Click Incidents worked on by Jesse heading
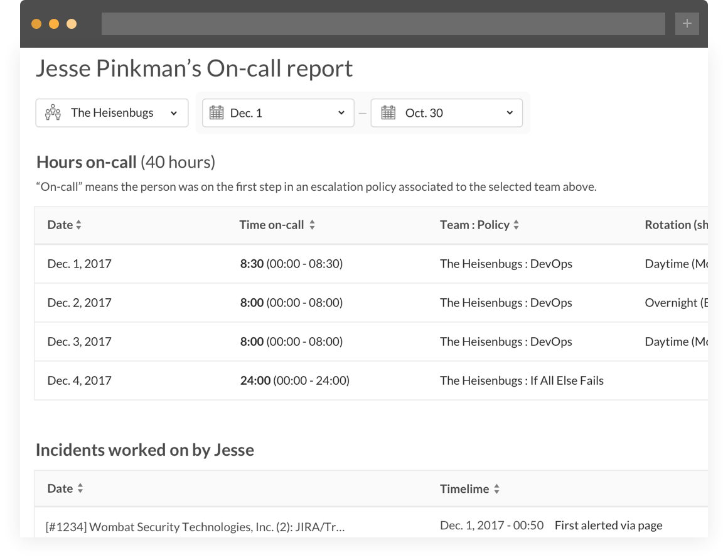728x560 pixels. (x=145, y=450)
